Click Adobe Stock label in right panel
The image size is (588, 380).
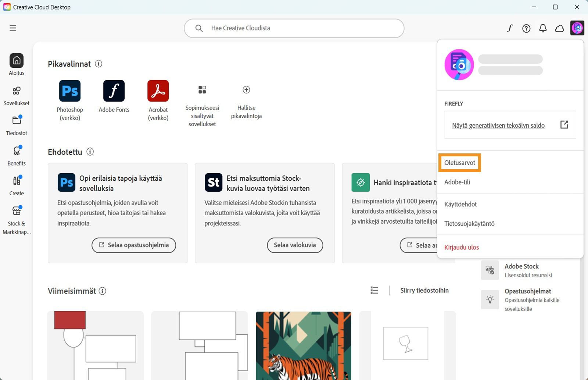coord(521,266)
